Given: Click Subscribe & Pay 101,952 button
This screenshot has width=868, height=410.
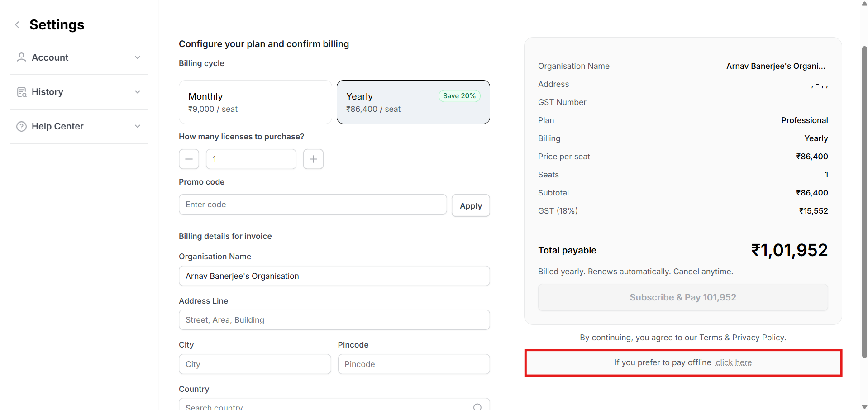Looking at the screenshot, I should (x=682, y=297).
